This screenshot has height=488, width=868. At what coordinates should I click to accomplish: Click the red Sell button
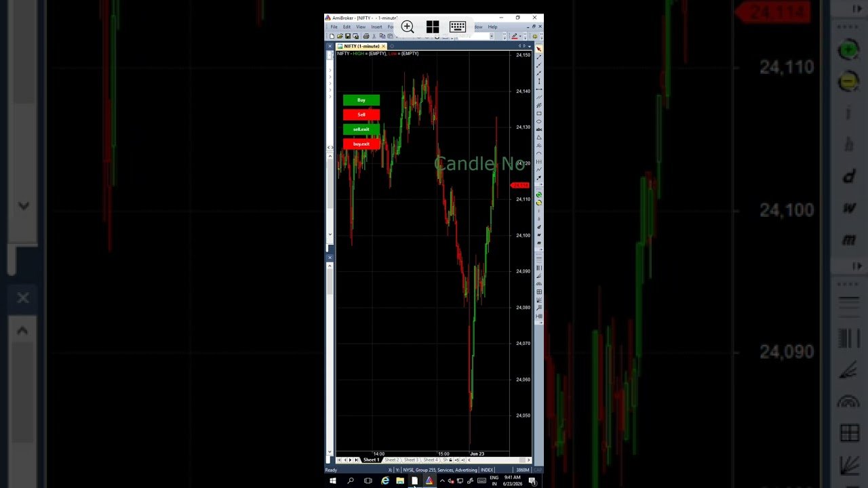pyautogui.click(x=361, y=115)
